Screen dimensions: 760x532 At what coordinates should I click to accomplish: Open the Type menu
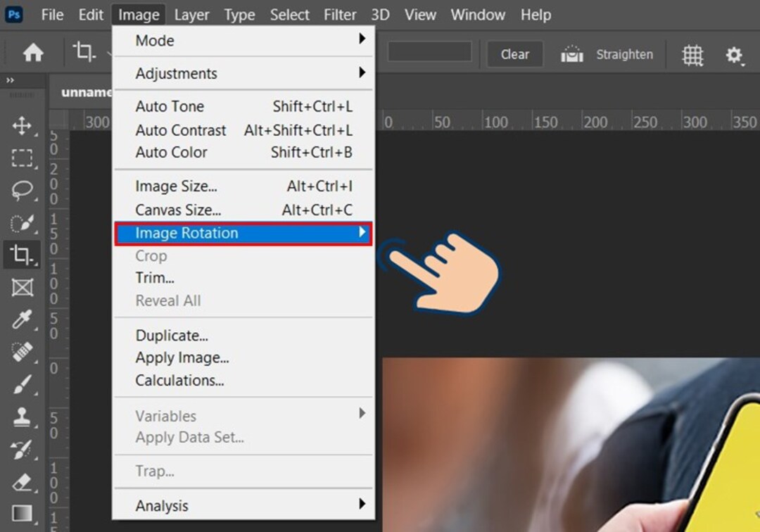coord(239,15)
